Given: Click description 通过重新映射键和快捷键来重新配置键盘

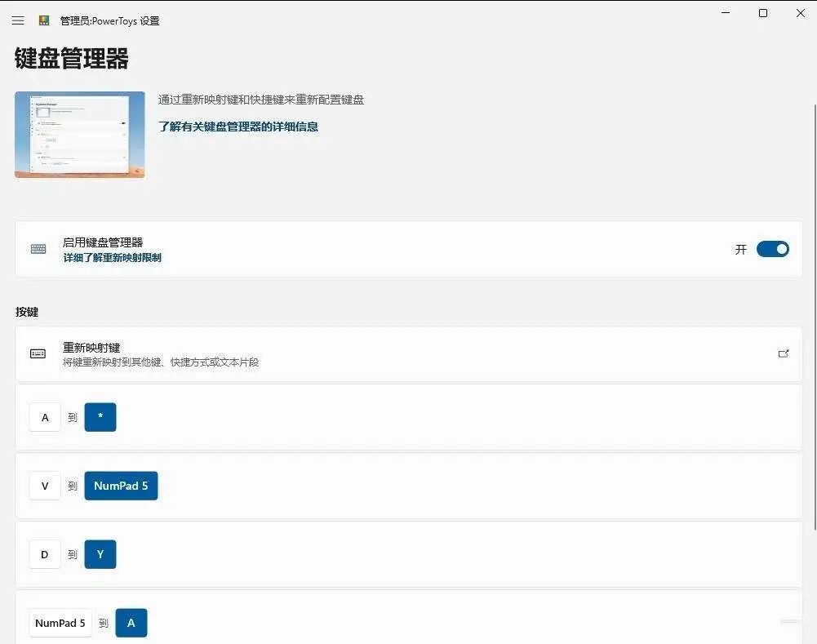Looking at the screenshot, I should [261, 100].
